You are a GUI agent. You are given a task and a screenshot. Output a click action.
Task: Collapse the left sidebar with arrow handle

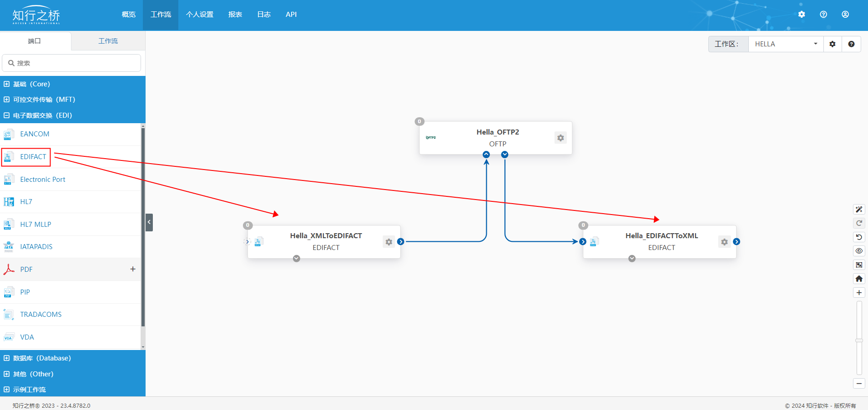pyautogui.click(x=149, y=222)
